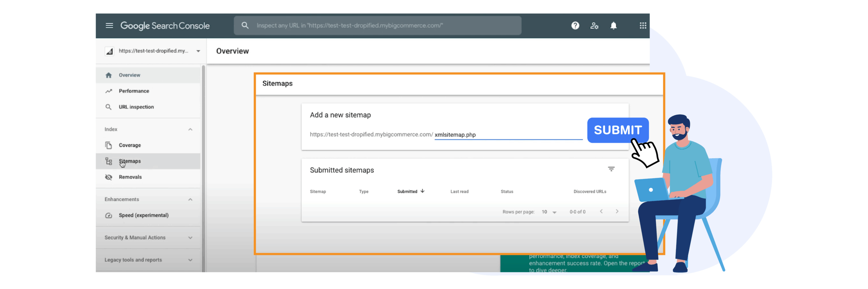
Task: Open the notifications bell
Action: [613, 25]
